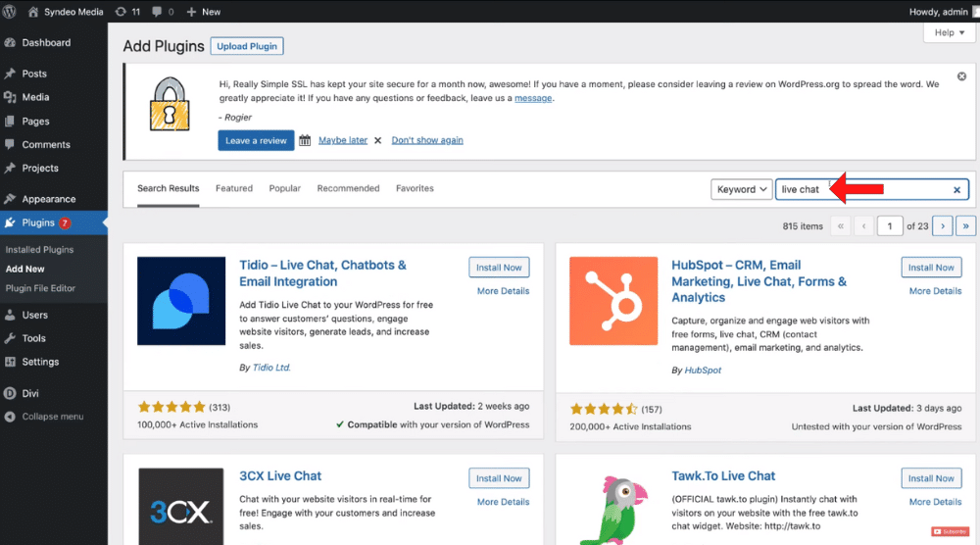The width and height of the screenshot is (980, 545).
Task: Install the 3CX Live Chat plugin
Action: coord(499,478)
